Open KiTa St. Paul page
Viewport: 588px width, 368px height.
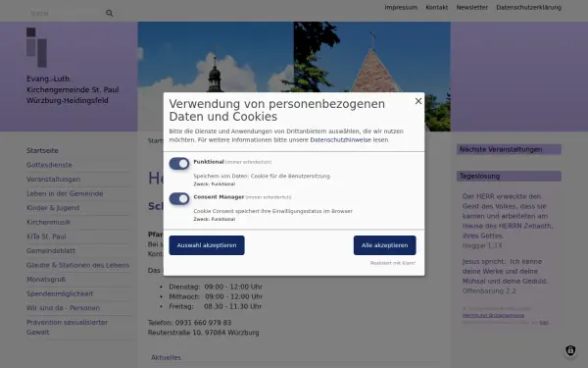click(x=46, y=237)
